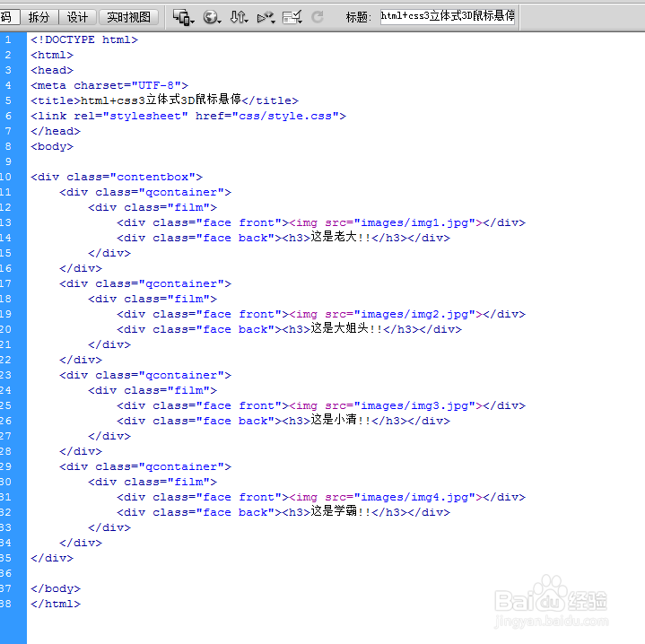Switch to Split (拆分) view
Screen dimensions: 645x644
(x=39, y=17)
